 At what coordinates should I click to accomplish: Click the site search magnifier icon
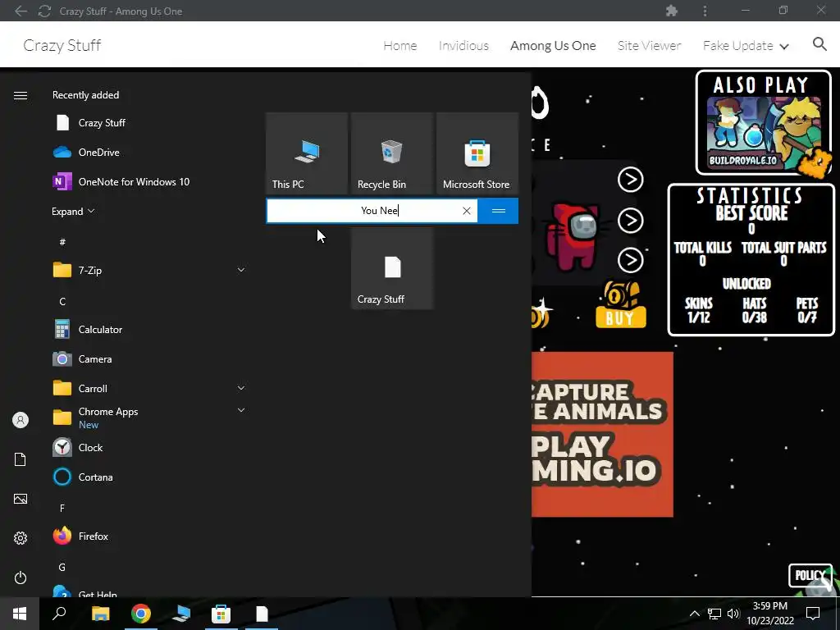[x=819, y=44]
